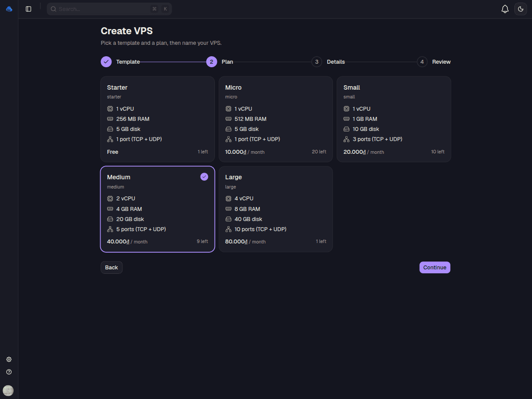Click the disk icon beside 40 GB disk
The height and width of the screenshot is (399, 532).
pos(228,219)
